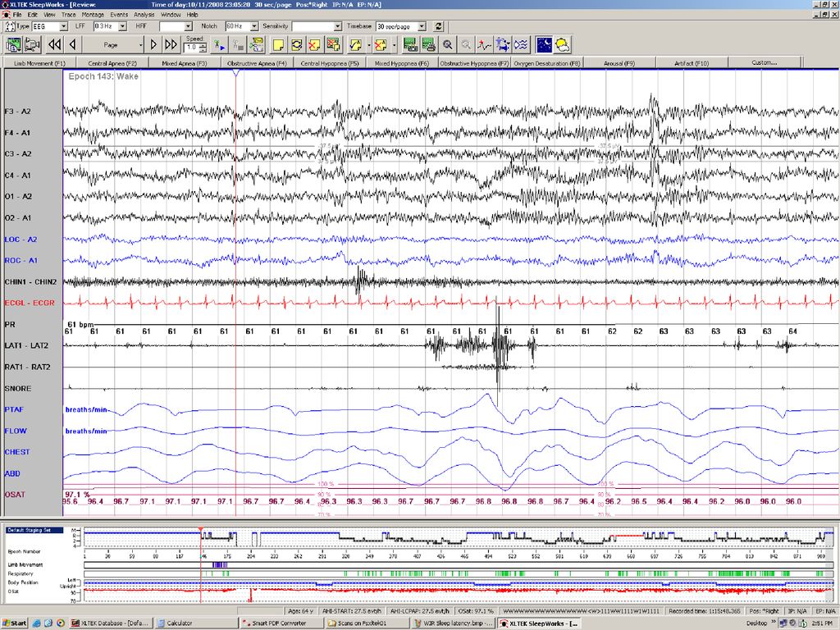
Task: Switch to Calculator in the taskbar
Action: pos(198,623)
